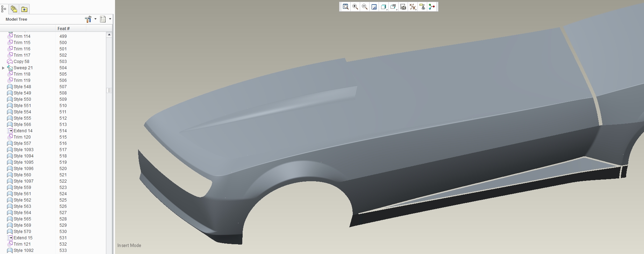Select the Style 1096 feature

[20, 169]
